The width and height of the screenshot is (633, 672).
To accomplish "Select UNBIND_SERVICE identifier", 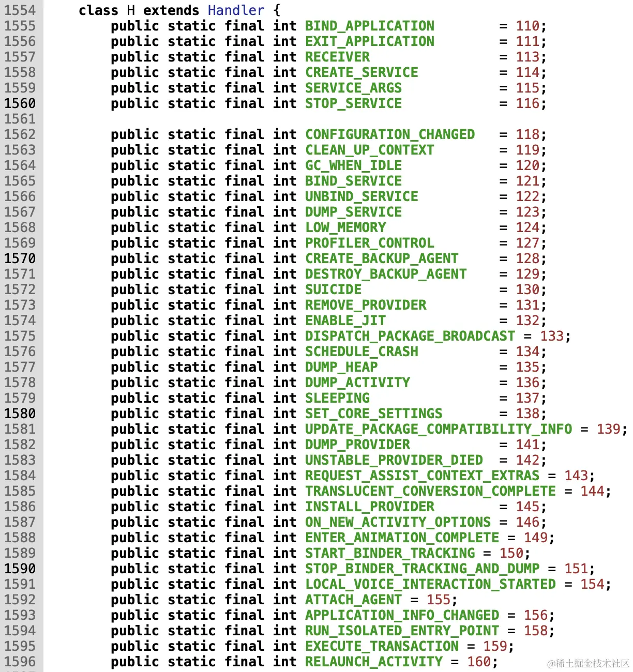I will (x=361, y=196).
